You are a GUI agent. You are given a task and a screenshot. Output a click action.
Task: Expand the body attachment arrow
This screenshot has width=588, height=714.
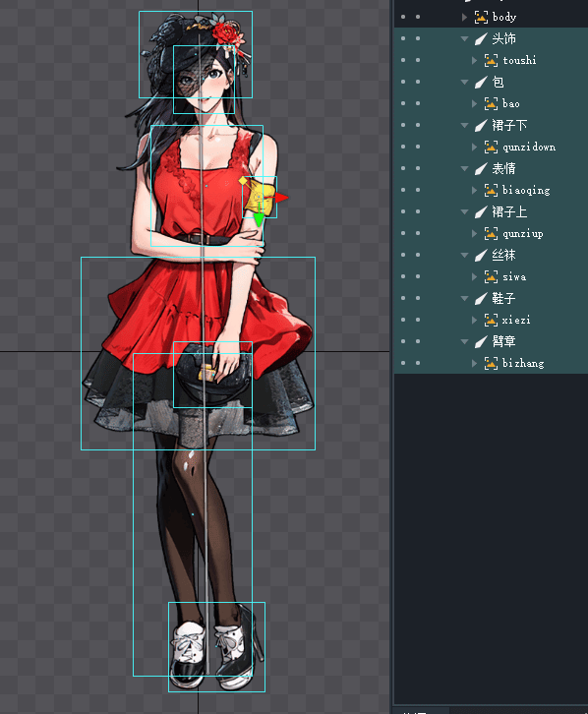tap(464, 18)
